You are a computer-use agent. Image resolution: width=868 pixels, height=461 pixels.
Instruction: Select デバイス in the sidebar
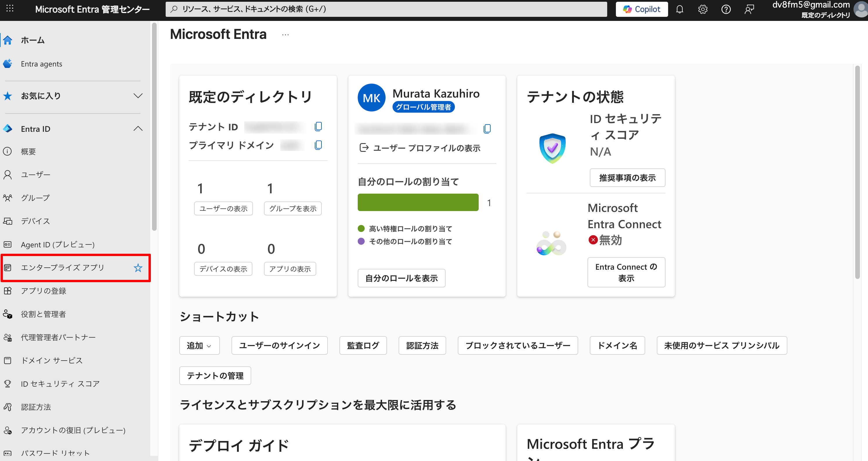coord(35,221)
